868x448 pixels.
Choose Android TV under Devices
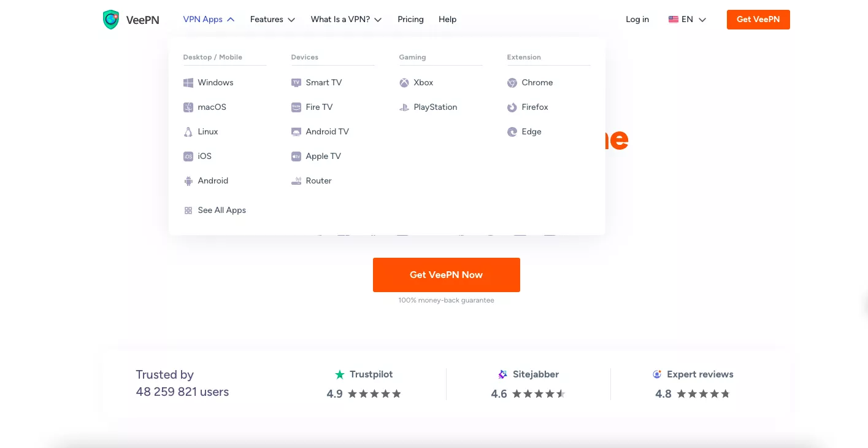point(328,132)
